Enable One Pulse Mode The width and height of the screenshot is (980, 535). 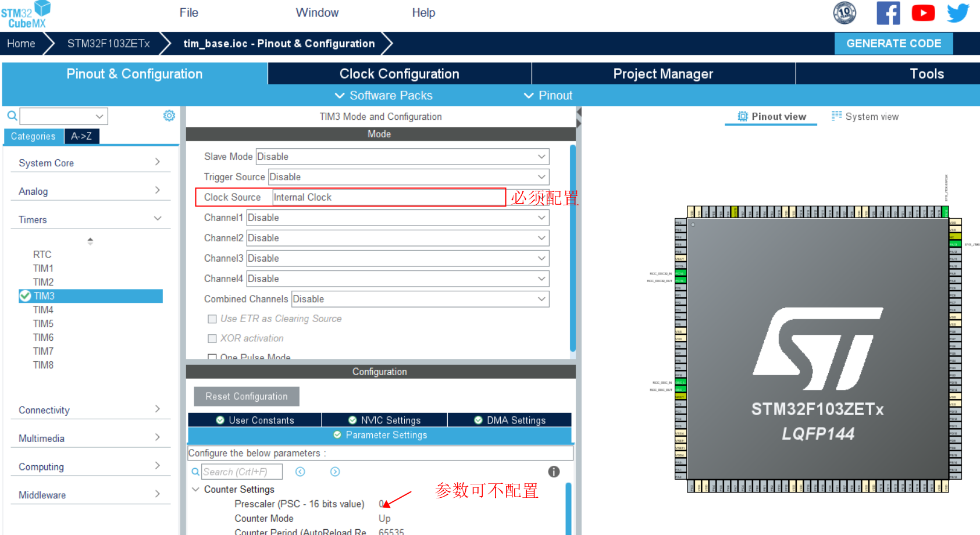212,357
